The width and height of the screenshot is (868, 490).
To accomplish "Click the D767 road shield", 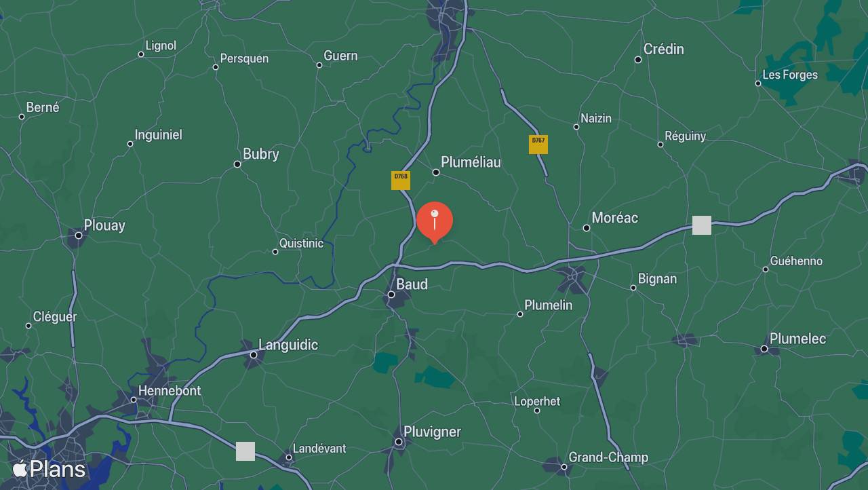I will click(538, 145).
